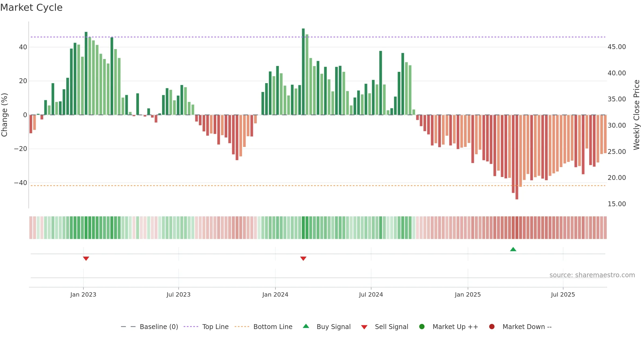Screen dimensions: 644x362
Task: Toggle the Buy Signal legend entry
Action: [x=327, y=327]
